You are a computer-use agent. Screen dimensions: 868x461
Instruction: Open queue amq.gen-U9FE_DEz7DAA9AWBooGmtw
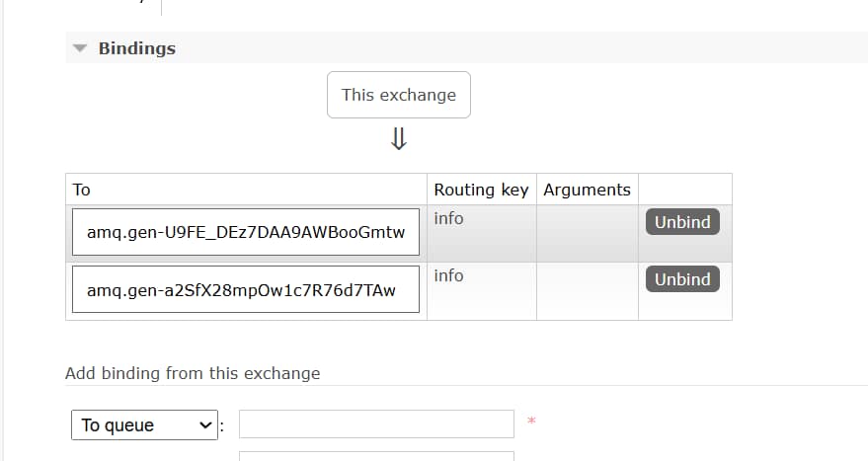click(246, 233)
